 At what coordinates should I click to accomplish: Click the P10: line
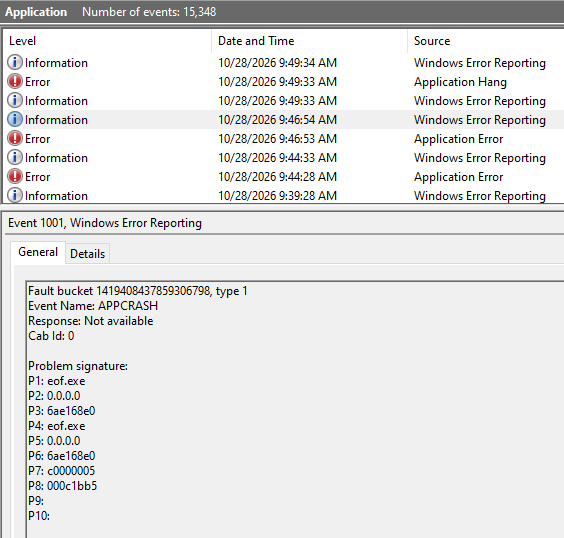39,516
